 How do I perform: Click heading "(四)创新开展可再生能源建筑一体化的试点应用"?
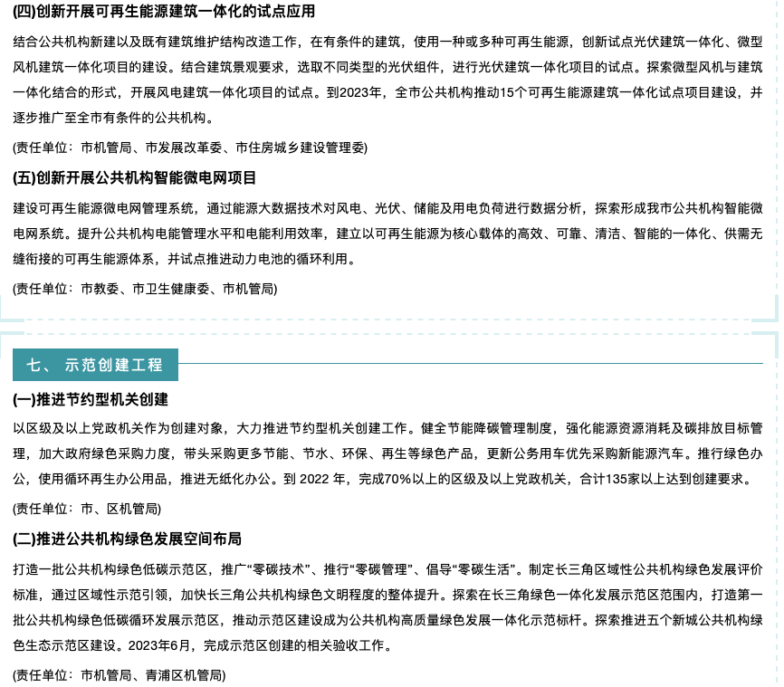164,12
